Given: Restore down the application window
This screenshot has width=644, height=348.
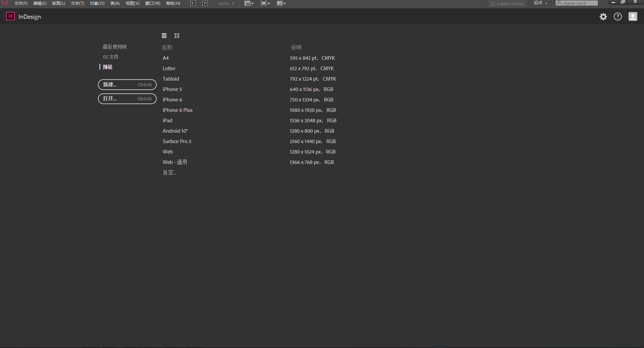Looking at the screenshot, I should pyautogui.click(x=623, y=2).
